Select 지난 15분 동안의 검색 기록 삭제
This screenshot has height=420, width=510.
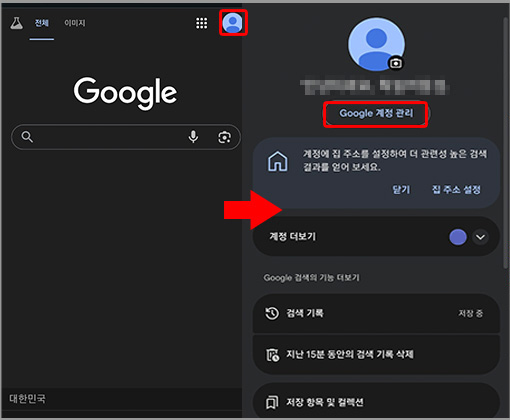(376, 354)
